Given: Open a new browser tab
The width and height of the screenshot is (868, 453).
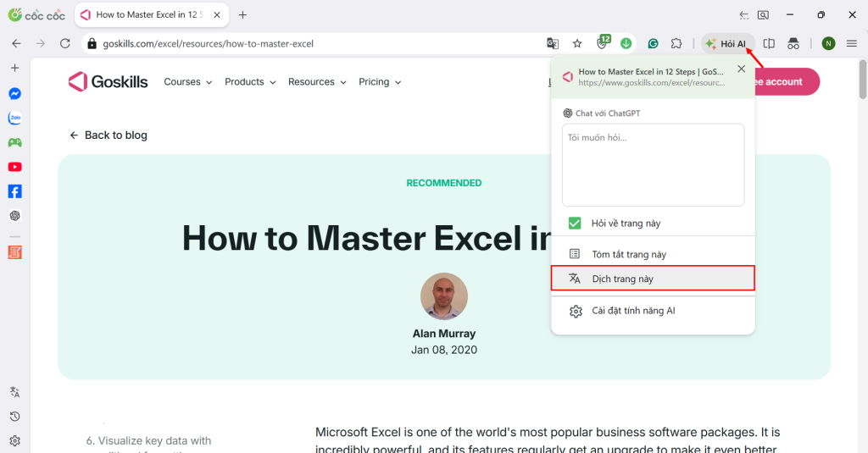Looking at the screenshot, I should 242,15.
